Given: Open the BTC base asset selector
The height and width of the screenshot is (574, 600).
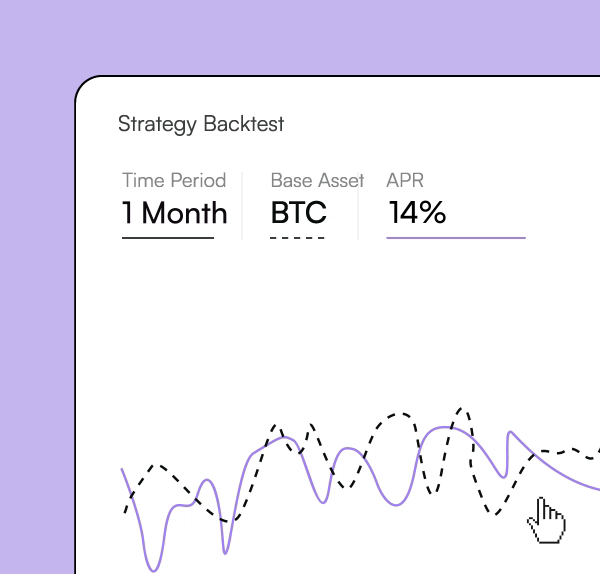Looking at the screenshot, I should tap(298, 213).
